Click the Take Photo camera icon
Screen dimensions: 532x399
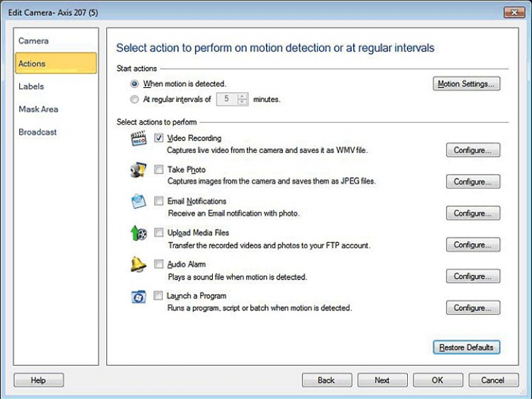pyautogui.click(x=138, y=171)
